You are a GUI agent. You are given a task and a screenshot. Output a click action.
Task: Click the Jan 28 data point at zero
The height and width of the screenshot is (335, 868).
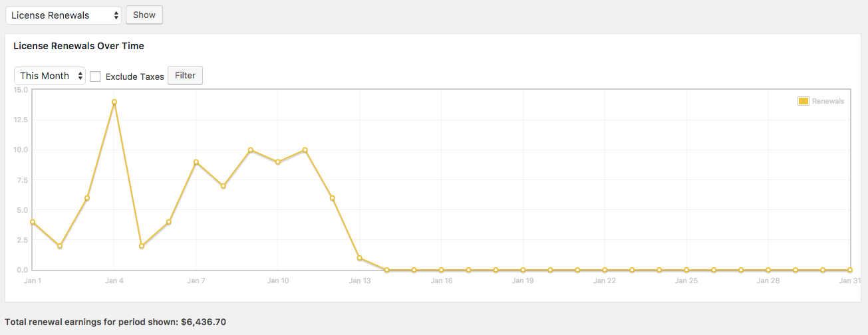point(769,270)
